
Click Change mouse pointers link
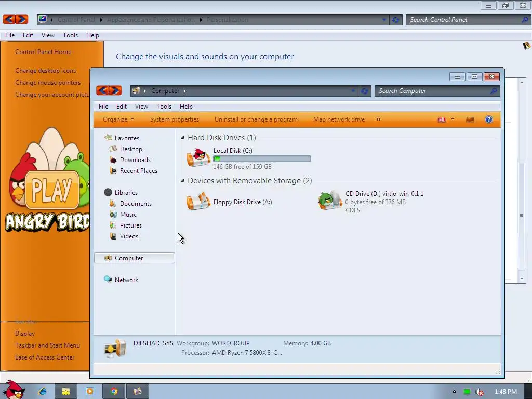[48, 83]
